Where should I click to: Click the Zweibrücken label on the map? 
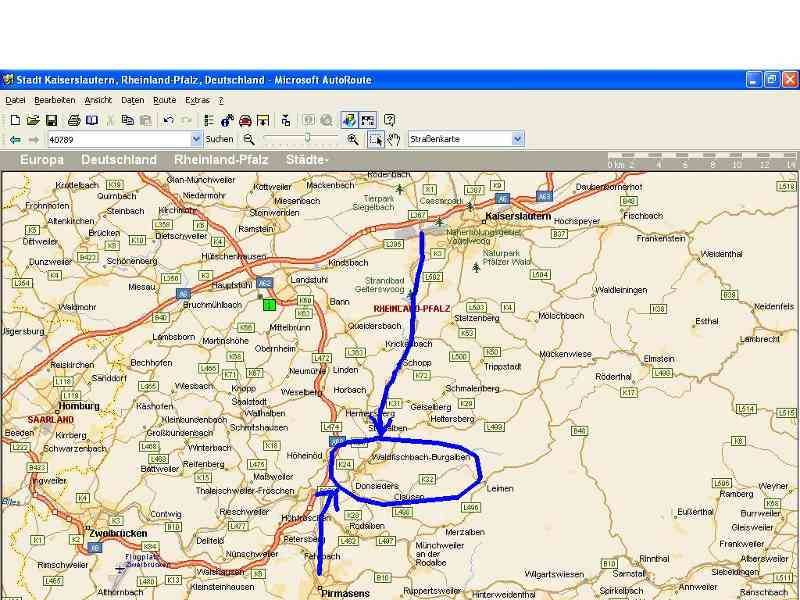[118, 534]
